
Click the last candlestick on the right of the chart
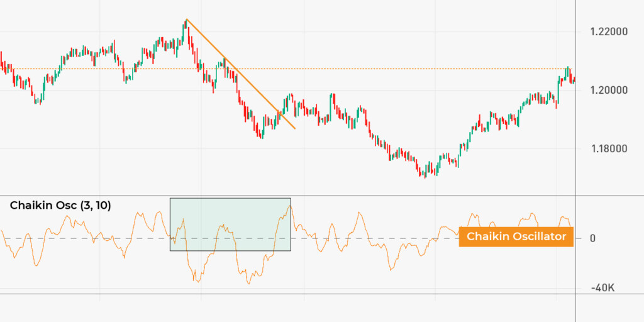(574, 80)
